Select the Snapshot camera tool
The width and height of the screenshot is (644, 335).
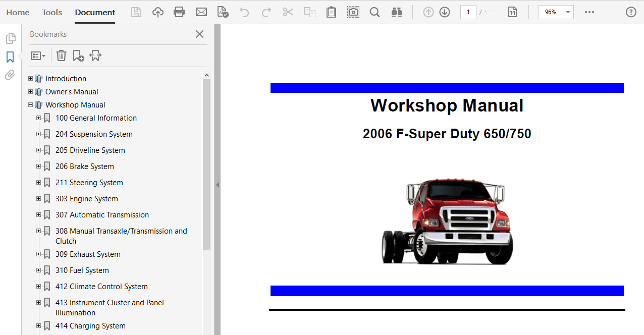click(x=353, y=12)
